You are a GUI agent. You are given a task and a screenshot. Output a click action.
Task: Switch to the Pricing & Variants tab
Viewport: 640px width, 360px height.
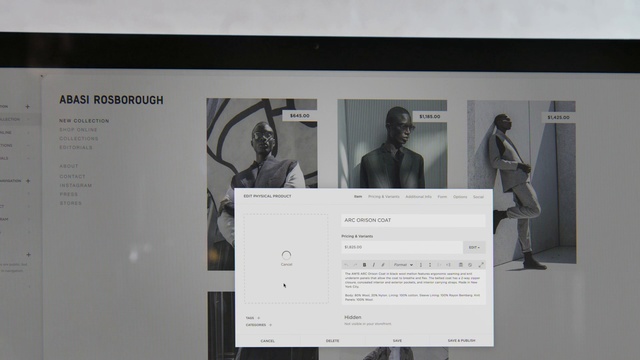pyautogui.click(x=384, y=197)
